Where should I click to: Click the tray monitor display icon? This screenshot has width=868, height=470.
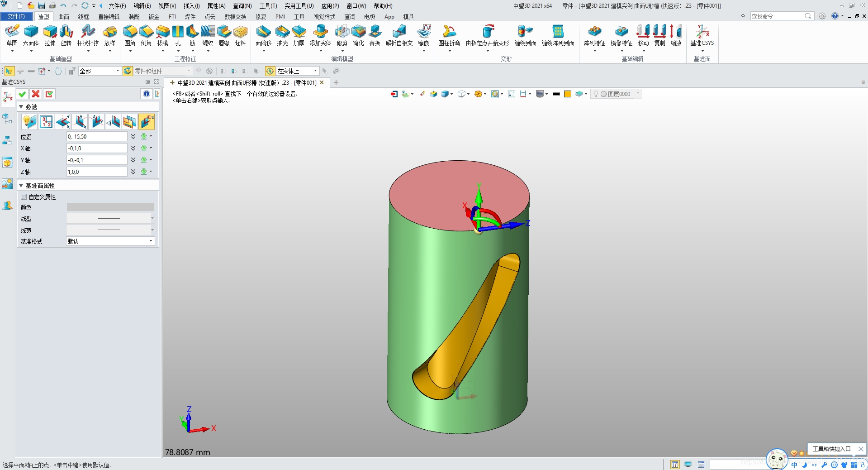[x=688, y=465]
